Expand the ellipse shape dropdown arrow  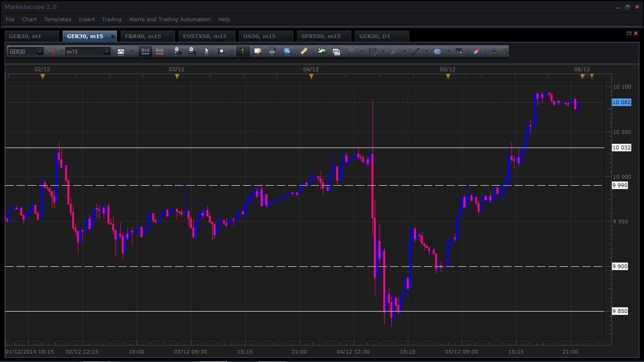448,51
